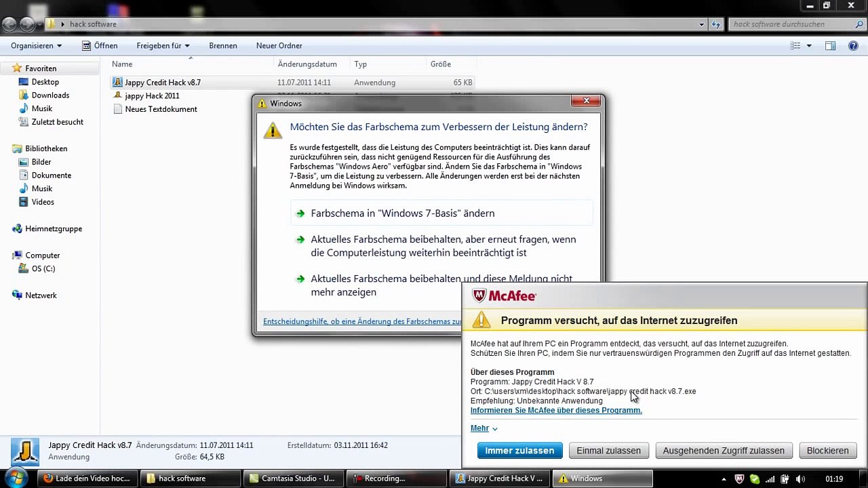Open the recent pages dropdown beside navigation arrows
This screenshot has height=488, width=868.
[39, 24]
